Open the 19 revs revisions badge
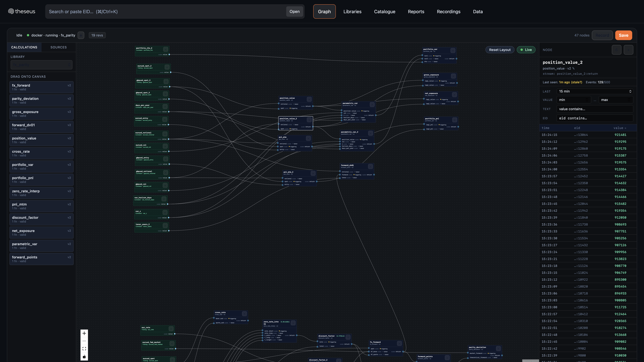This screenshot has width=644, height=362. click(97, 35)
